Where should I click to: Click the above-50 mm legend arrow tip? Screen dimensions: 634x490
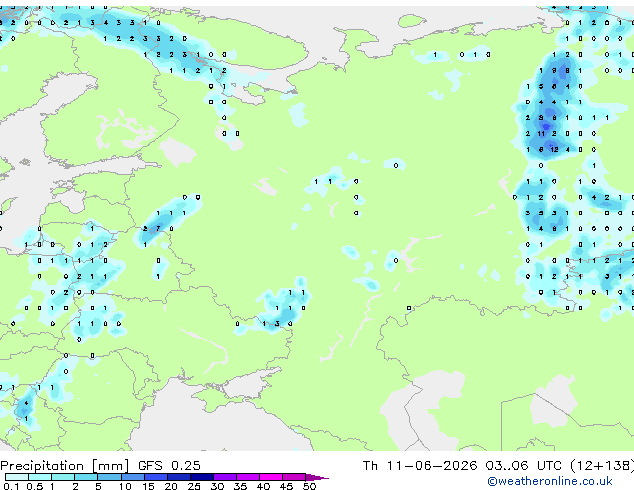point(317,477)
